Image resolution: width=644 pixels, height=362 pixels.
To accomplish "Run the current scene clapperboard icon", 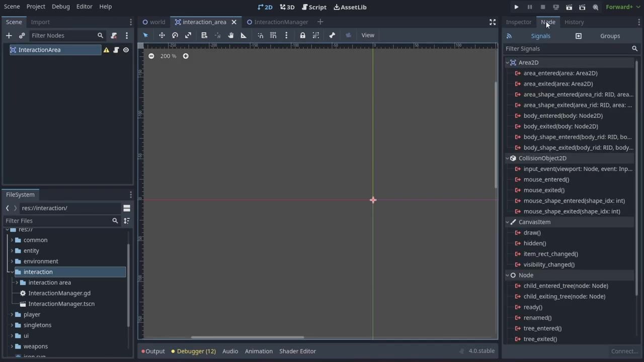I will [569, 7].
